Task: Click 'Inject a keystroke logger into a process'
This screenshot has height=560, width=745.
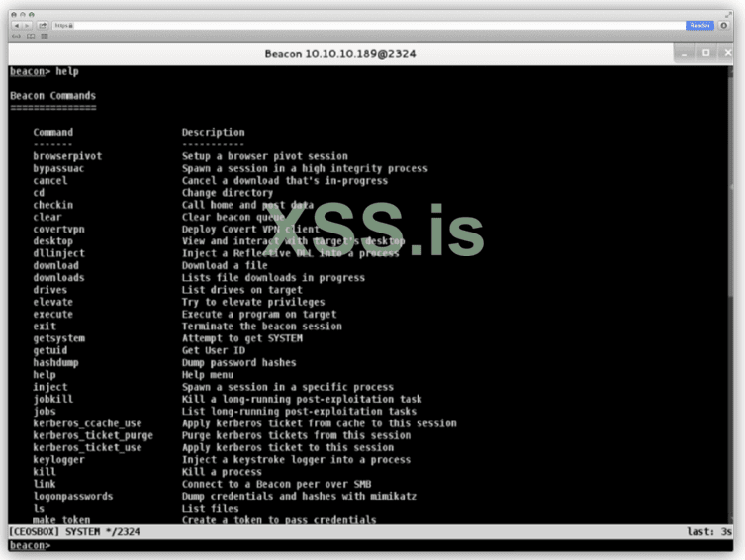Action: coord(296,460)
